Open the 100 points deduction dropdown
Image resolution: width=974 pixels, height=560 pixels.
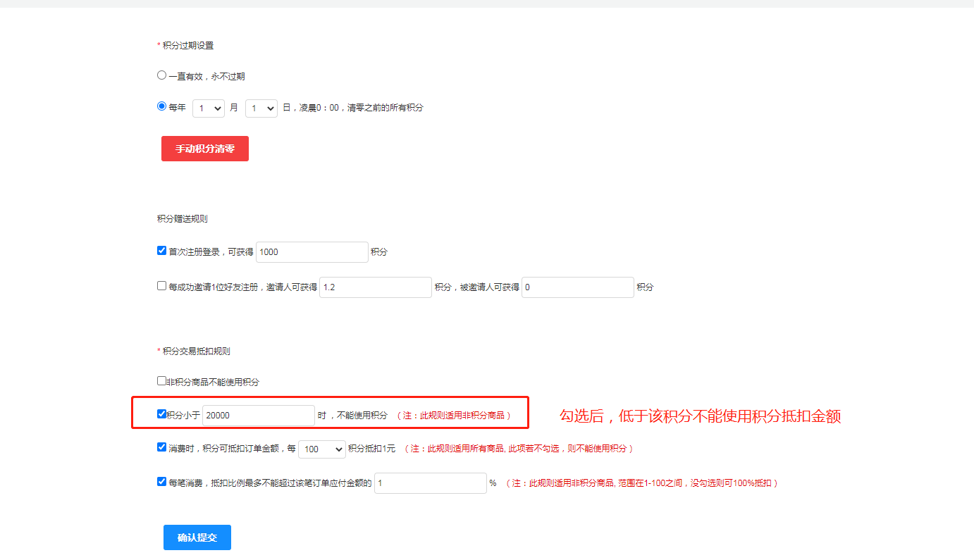[321, 449]
